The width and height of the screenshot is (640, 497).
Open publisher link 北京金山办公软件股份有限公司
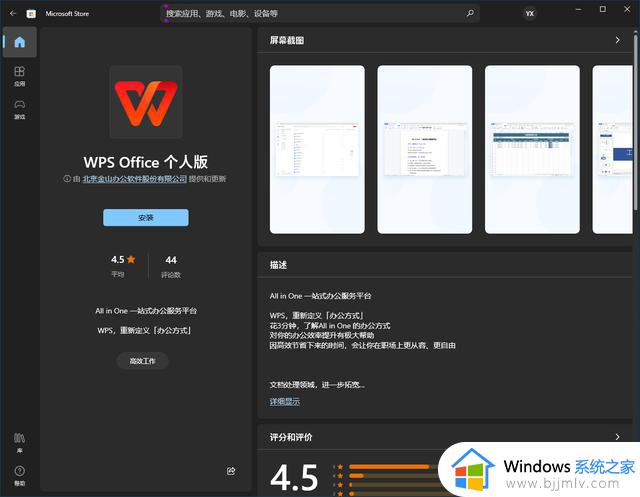pyautogui.click(x=135, y=179)
